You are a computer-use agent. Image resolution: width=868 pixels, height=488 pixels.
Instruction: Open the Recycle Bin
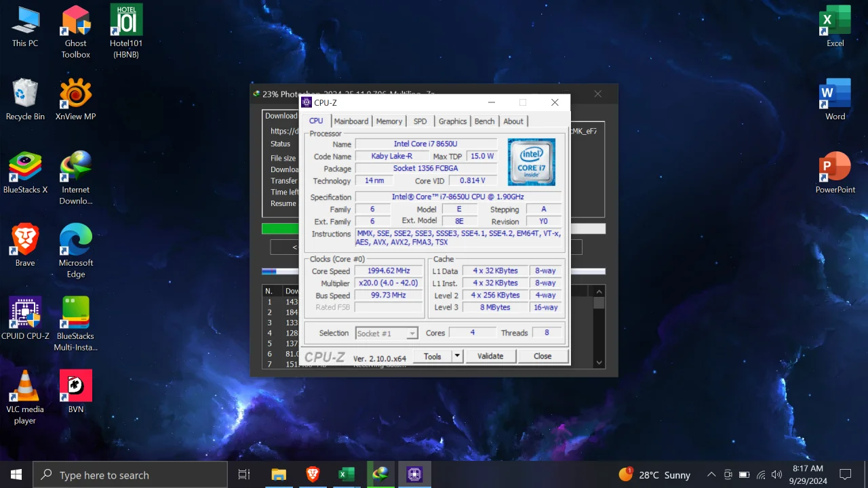point(25,100)
